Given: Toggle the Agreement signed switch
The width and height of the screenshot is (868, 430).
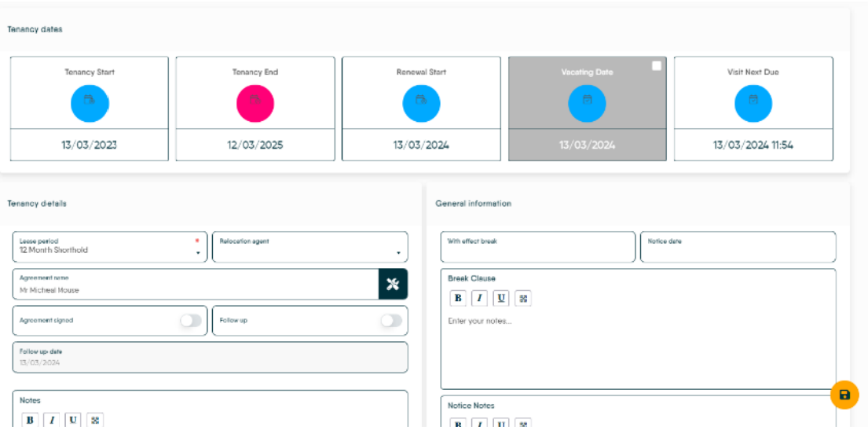Looking at the screenshot, I should 191,321.
